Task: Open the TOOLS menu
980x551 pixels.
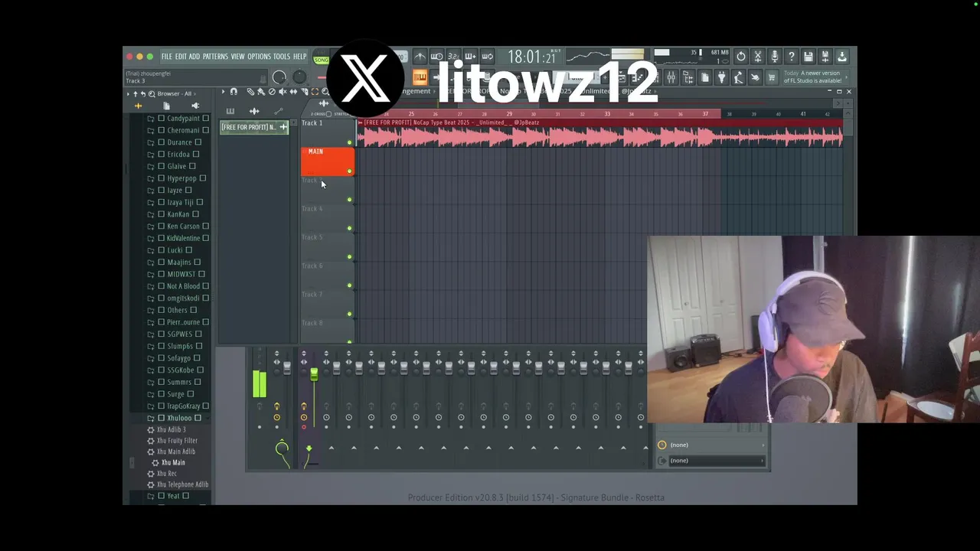Action: 282,57
